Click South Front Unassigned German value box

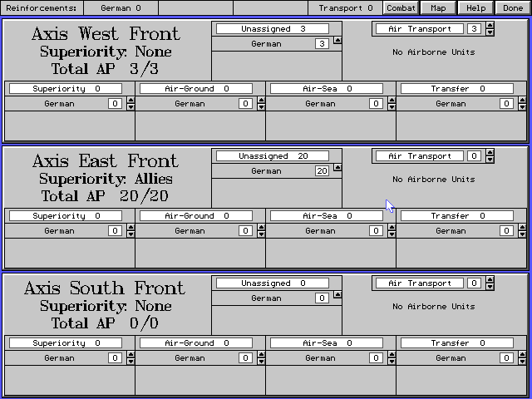pos(322,298)
